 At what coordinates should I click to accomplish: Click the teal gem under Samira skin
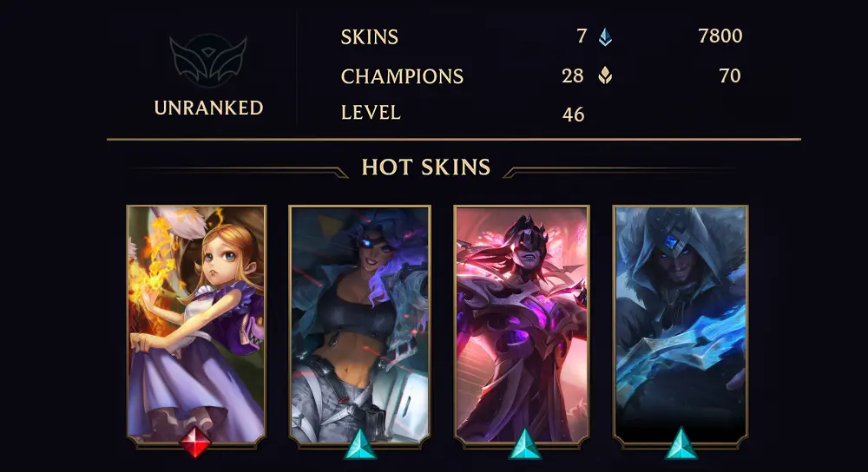pyautogui.click(x=360, y=444)
